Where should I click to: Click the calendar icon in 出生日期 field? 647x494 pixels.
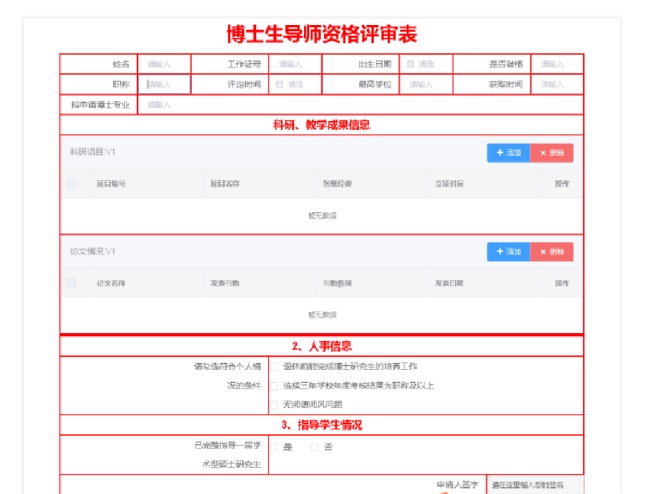coord(410,64)
